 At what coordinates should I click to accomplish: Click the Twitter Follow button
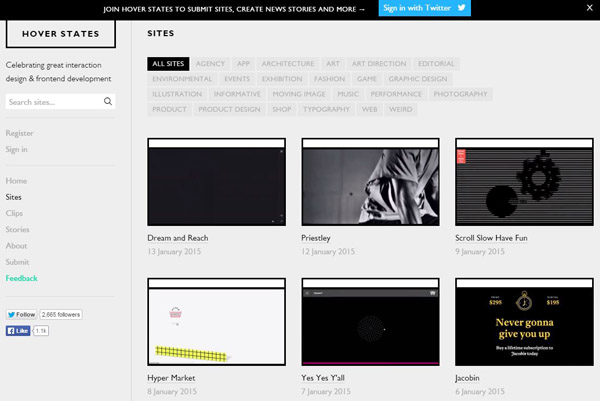coord(21,314)
